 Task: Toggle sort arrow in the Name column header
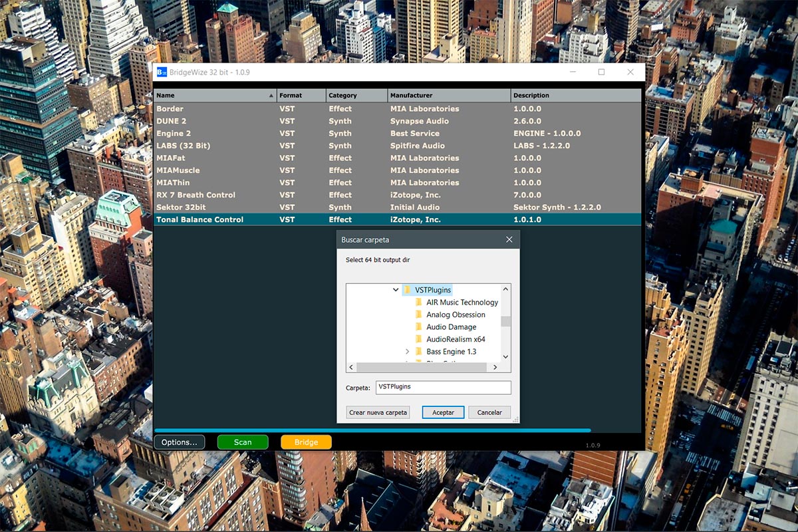[271, 96]
